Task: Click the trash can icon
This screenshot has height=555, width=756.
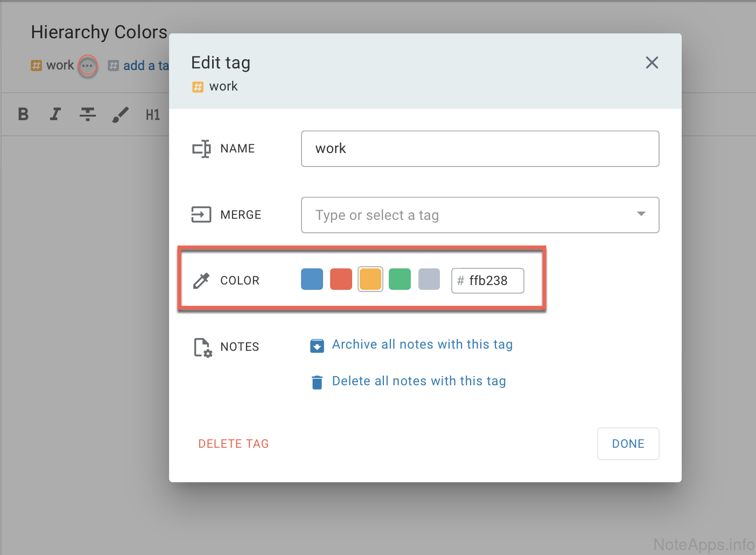Action: 317,382
